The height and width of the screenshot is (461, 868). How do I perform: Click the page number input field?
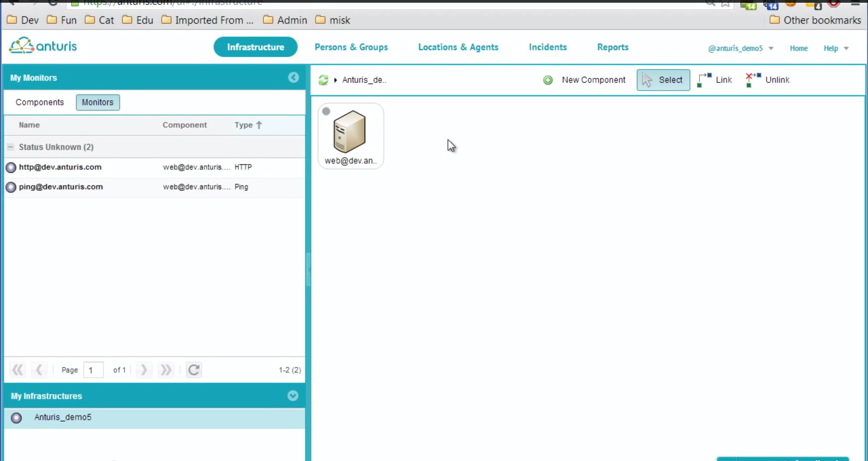[x=94, y=370]
